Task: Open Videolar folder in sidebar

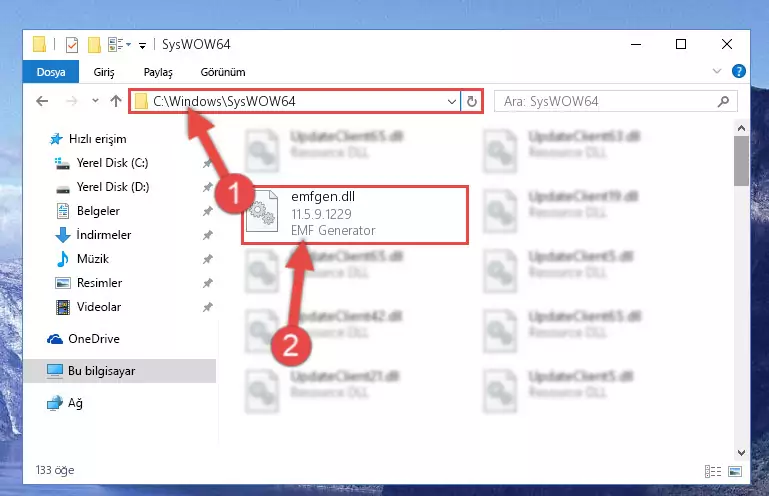Action: pos(88,307)
